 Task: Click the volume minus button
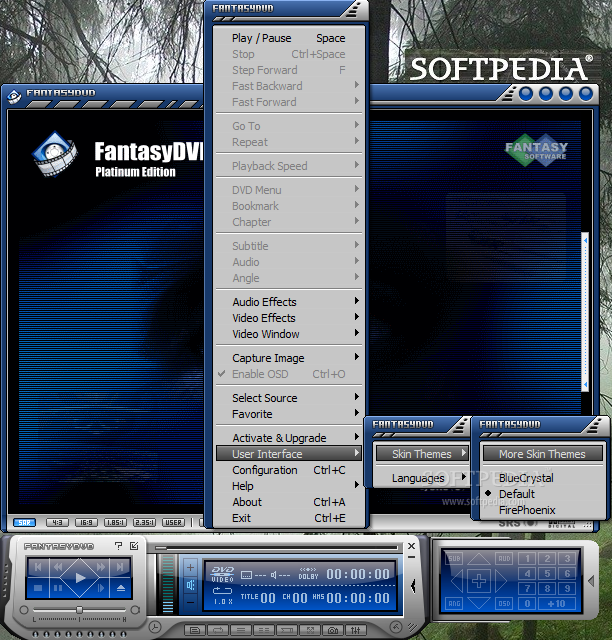click(x=190, y=602)
